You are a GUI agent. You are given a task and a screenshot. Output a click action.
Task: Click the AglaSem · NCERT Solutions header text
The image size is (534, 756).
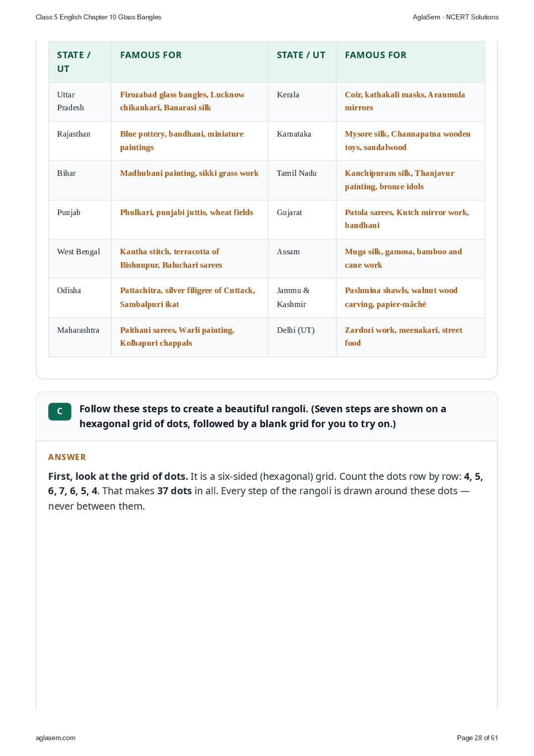pyautogui.click(x=456, y=17)
